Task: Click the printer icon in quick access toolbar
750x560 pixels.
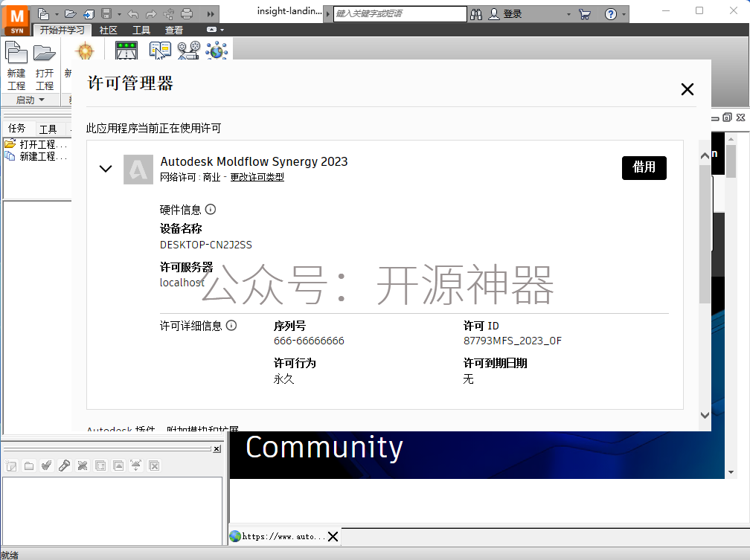Action: [x=187, y=13]
